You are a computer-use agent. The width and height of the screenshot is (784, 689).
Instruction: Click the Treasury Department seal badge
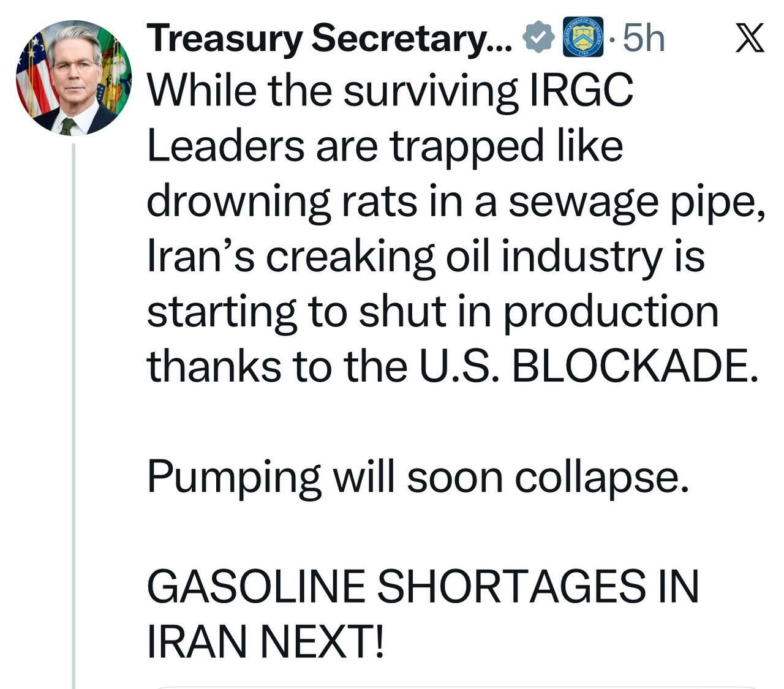[x=582, y=37]
